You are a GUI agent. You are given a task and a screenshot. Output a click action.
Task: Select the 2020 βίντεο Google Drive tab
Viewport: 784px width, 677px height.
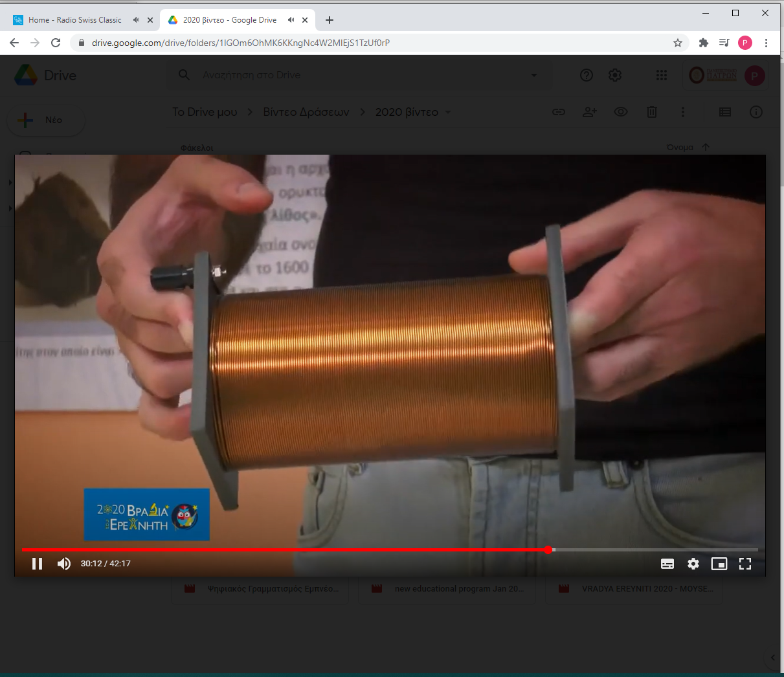pos(229,20)
